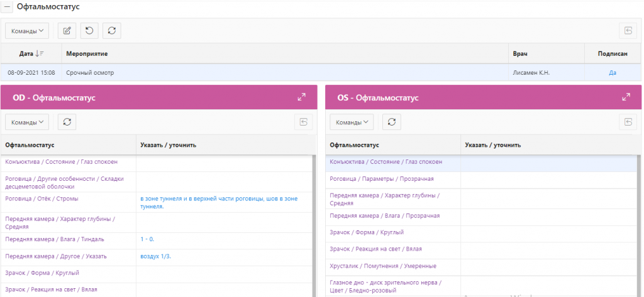The height and width of the screenshot is (297, 644).
Task: Collapse the Офтальмостатус section
Action: 8,8
